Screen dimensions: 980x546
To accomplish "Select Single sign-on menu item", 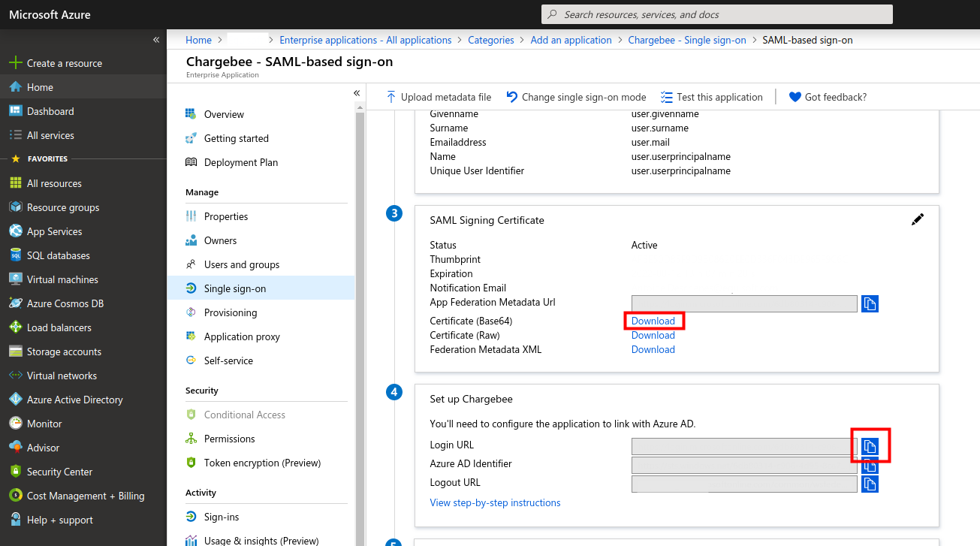I will (261, 288).
